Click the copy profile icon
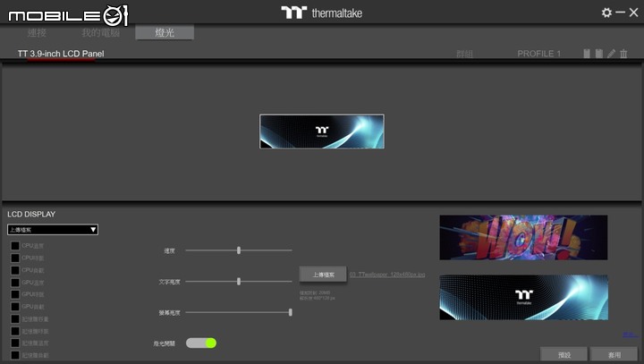 [x=587, y=54]
